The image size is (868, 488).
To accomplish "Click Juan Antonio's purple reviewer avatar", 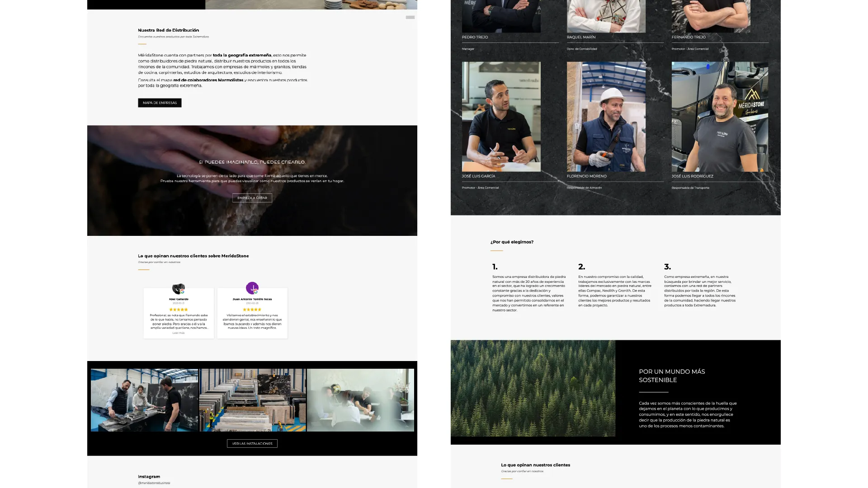I will click(x=252, y=288).
